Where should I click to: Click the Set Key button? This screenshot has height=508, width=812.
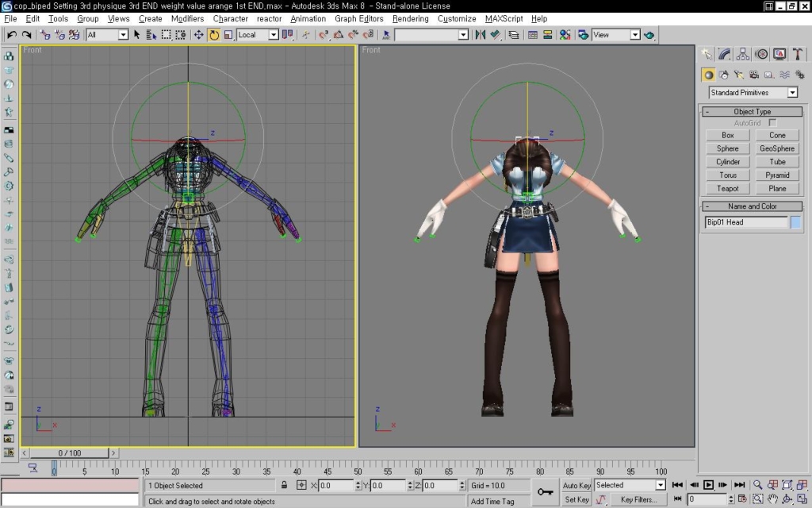pos(576,500)
